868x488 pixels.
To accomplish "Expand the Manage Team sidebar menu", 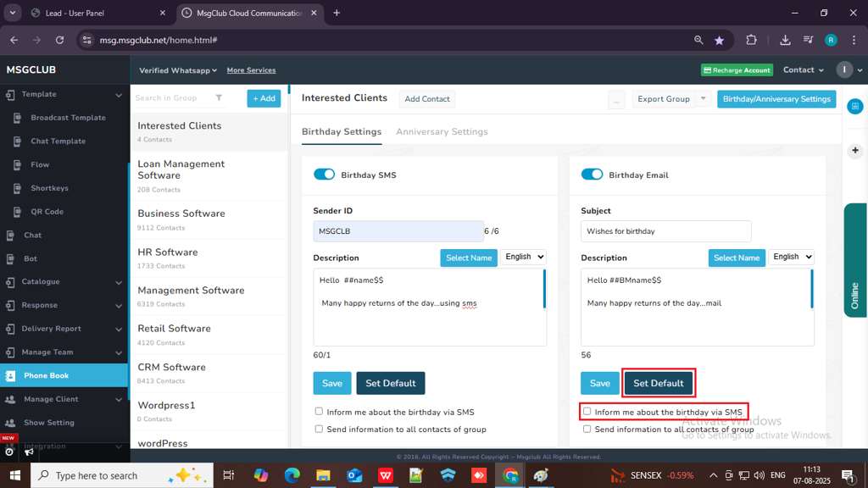I will click(x=64, y=352).
